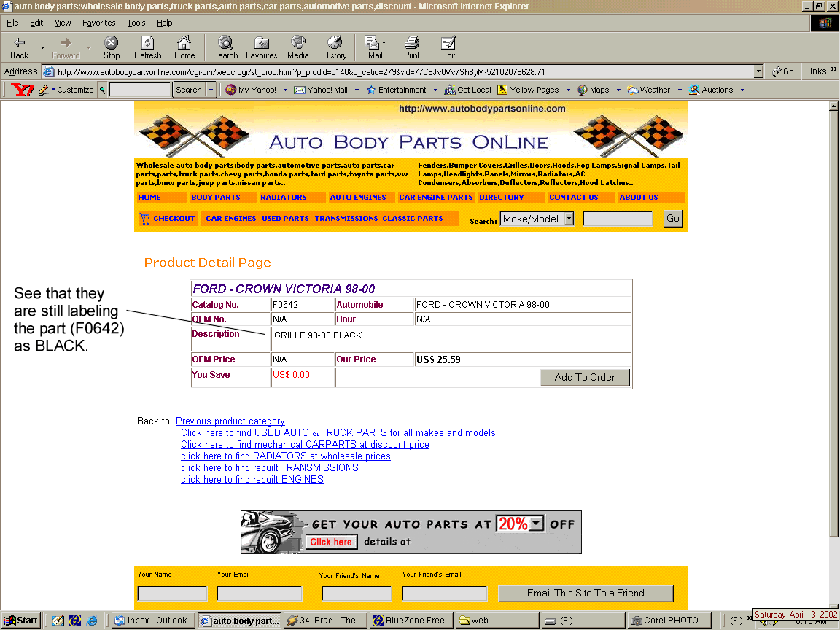Open Yellow Pages toolbar button
This screenshot has height=630, width=840.
pyautogui.click(x=528, y=90)
